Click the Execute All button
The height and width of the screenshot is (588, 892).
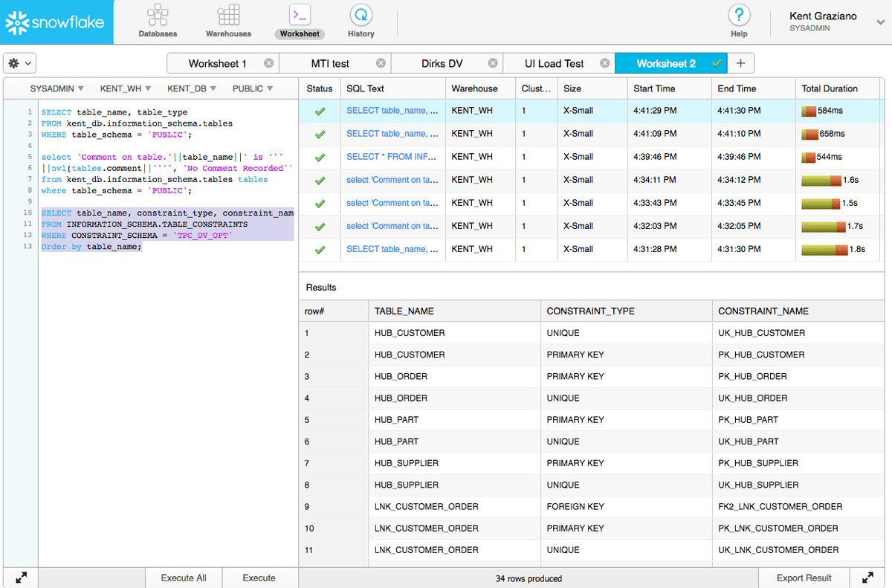[x=184, y=578]
